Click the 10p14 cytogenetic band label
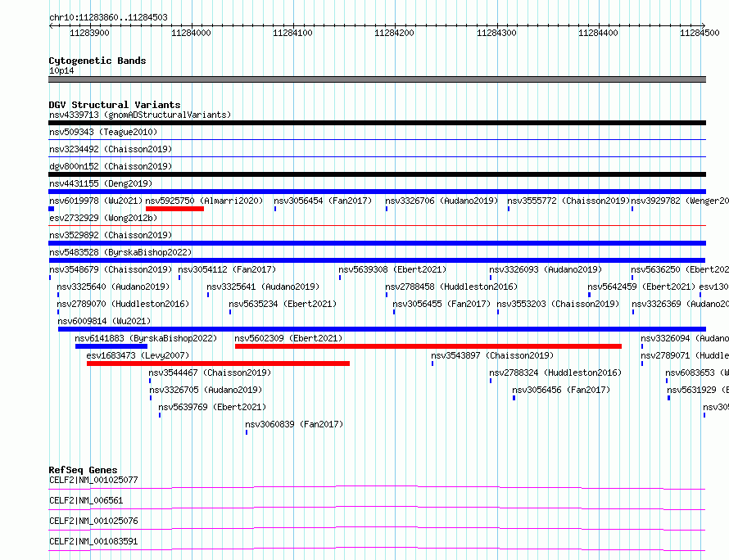This screenshot has width=729, height=560. point(61,70)
